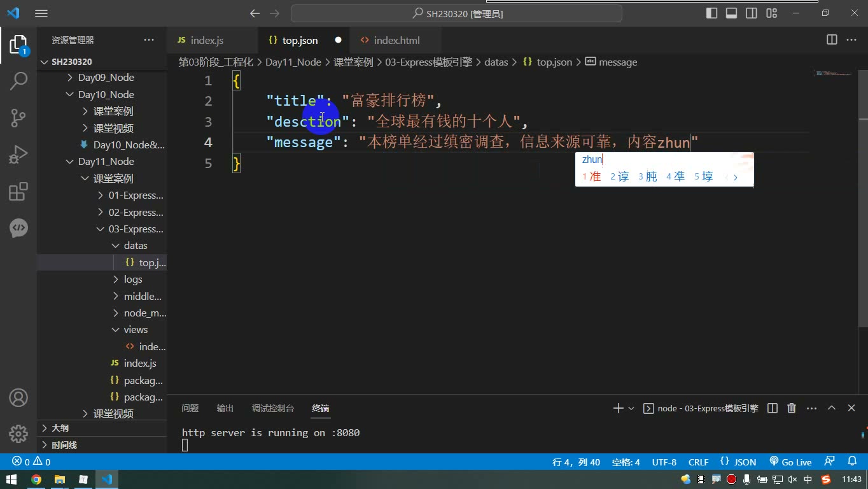Expand the 01-Express folder

(x=102, y=195)
